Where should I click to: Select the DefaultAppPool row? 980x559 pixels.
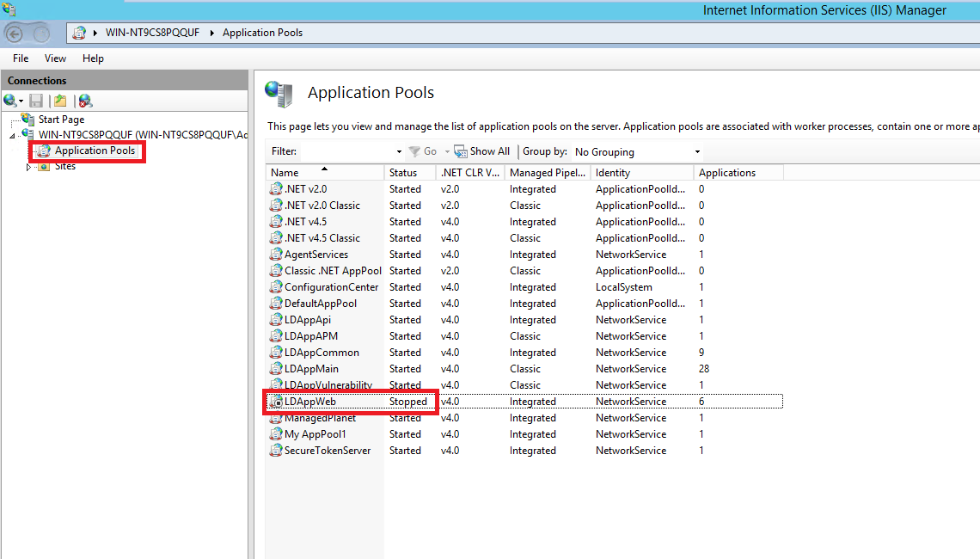(x=321, y=304)
